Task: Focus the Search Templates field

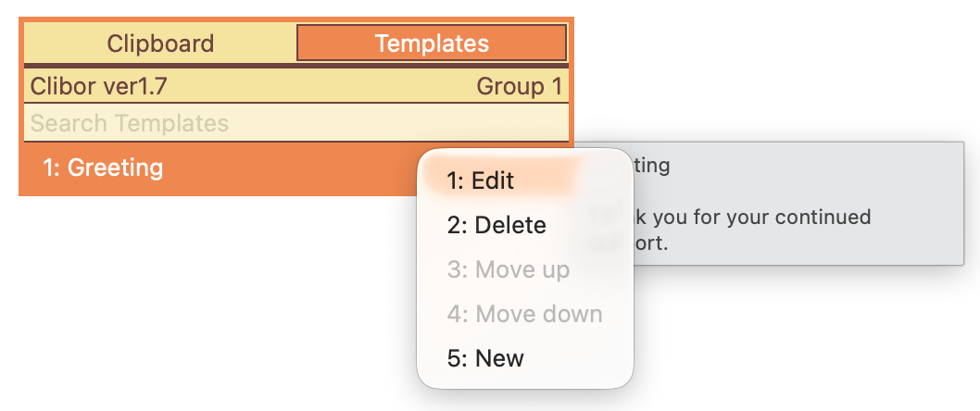Action: [x=296, y=123]
